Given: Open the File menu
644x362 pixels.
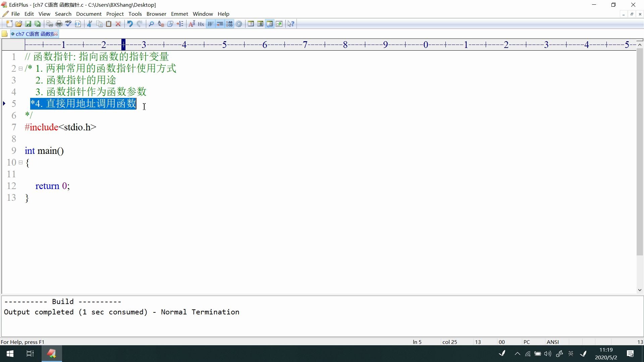Looking at the screenshot, I should tap(15, 14).
